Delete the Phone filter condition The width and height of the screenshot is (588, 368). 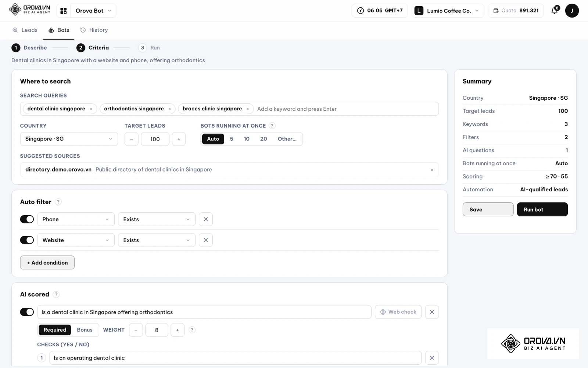click(206, 219)
